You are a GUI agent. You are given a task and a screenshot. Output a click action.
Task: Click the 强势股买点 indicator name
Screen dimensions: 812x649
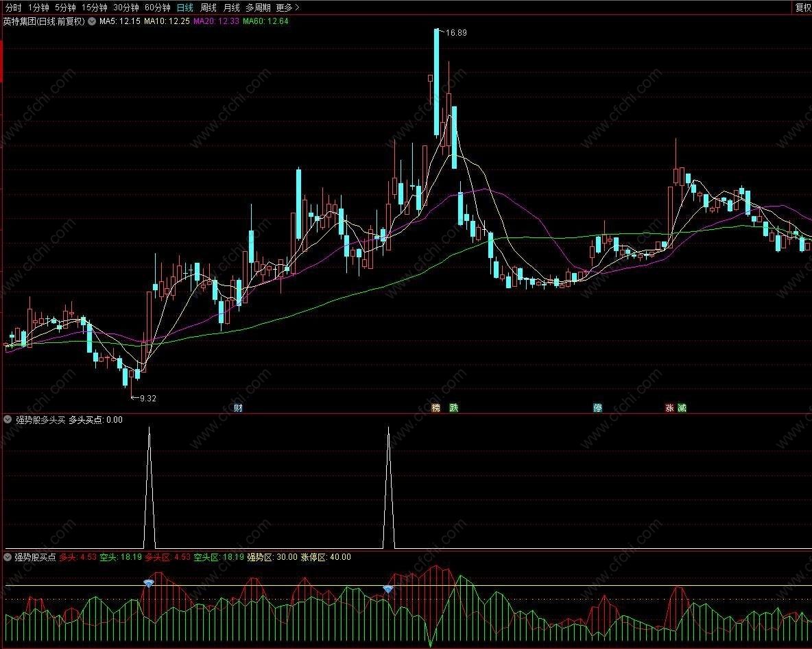(35, 557)
